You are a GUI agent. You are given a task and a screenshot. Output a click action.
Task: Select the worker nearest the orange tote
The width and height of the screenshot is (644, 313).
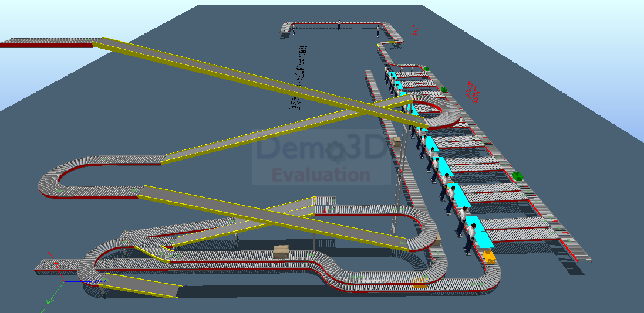click(x=470, y=239)
